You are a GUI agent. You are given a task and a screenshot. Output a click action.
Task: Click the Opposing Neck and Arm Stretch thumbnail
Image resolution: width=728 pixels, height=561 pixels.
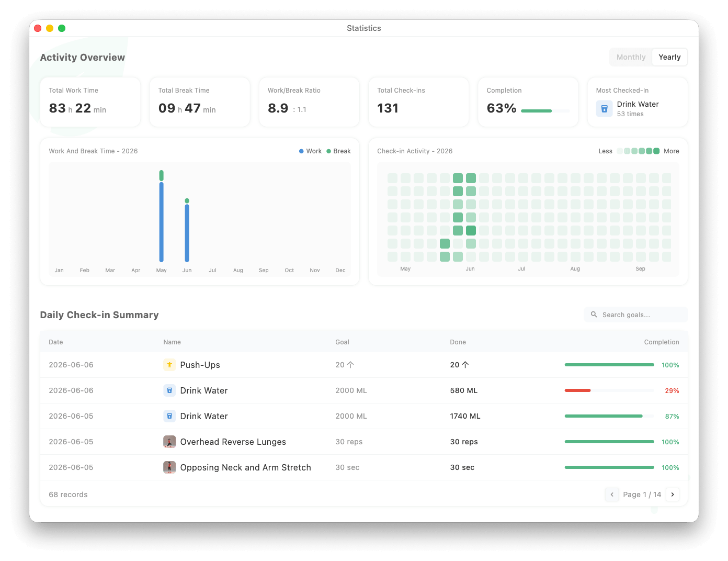point(169,467)
